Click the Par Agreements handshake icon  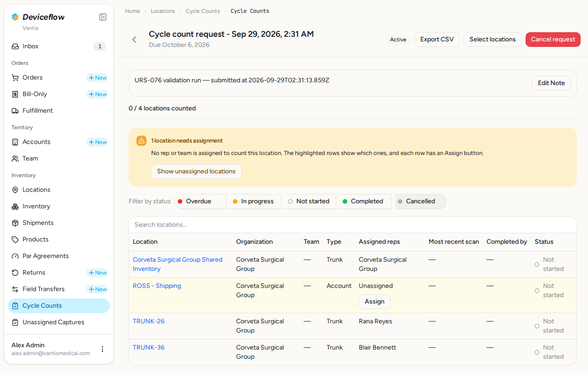pyautogui.click(x=15, y=256)
